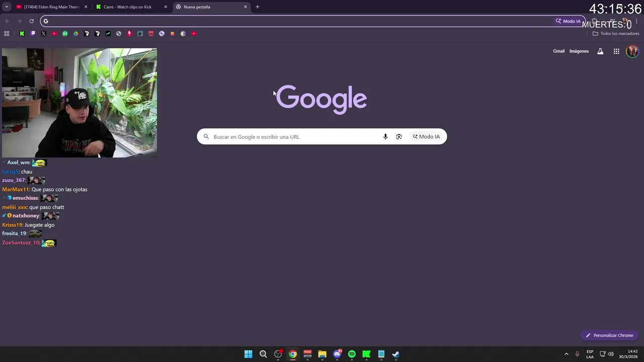
Task: Click chat username emuchisss
Action: (25, 198)
